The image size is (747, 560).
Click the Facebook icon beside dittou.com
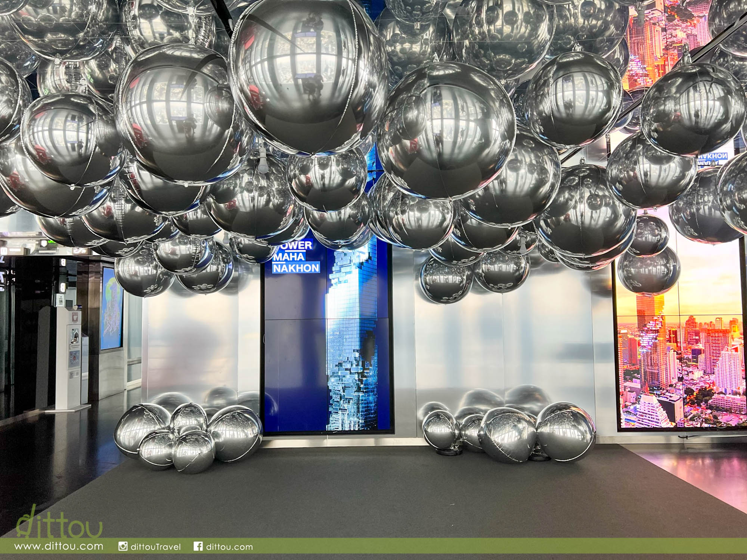click(198, 546)
